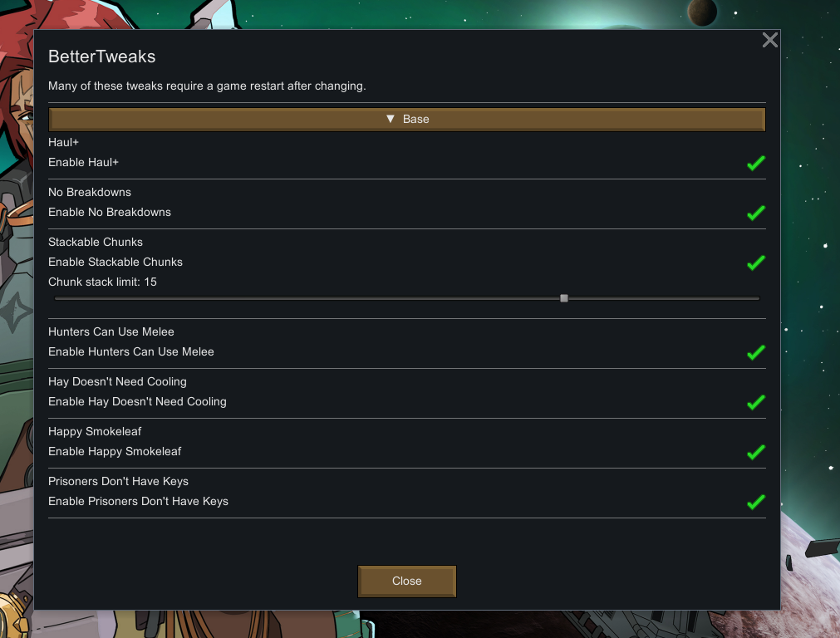Viewport: 840px width, 638px height.
Task: Click the "Enable Stackable Chunks" label text
Action: [x=115, y=262]
